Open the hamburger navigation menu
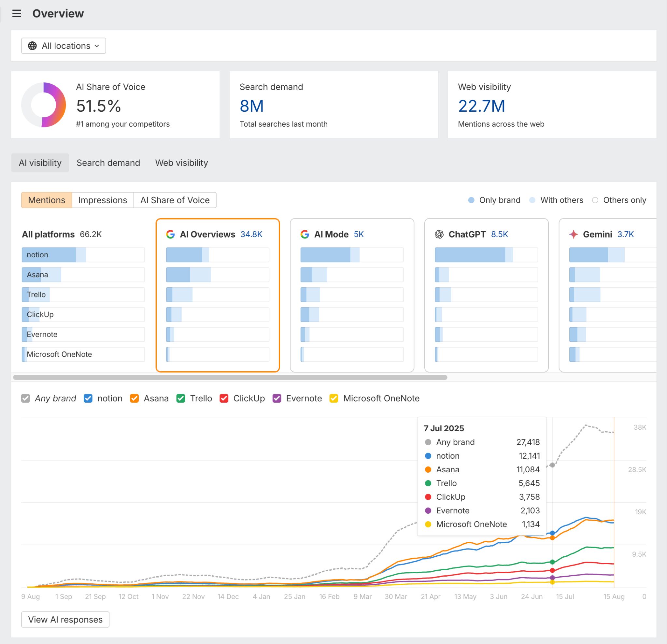 17,13
